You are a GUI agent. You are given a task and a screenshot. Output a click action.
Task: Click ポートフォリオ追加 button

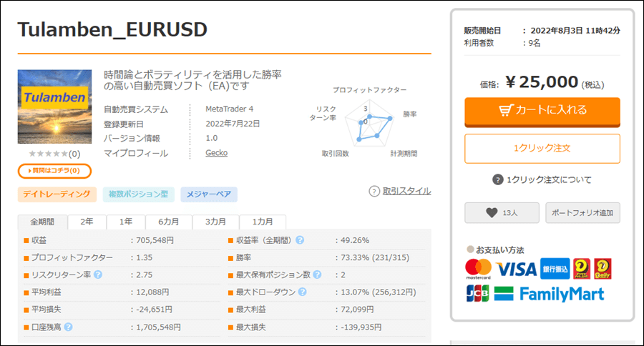582,212
